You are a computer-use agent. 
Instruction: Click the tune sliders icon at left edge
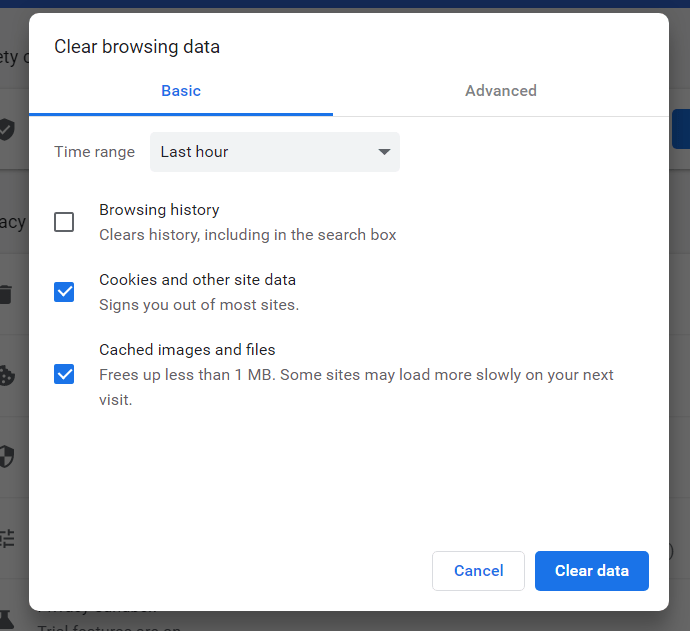click(8, 538)
